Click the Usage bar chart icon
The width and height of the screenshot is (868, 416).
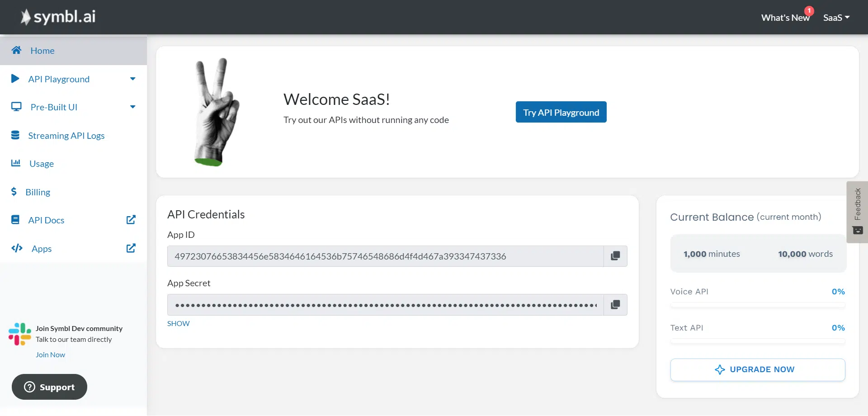(x=16, y=163)
